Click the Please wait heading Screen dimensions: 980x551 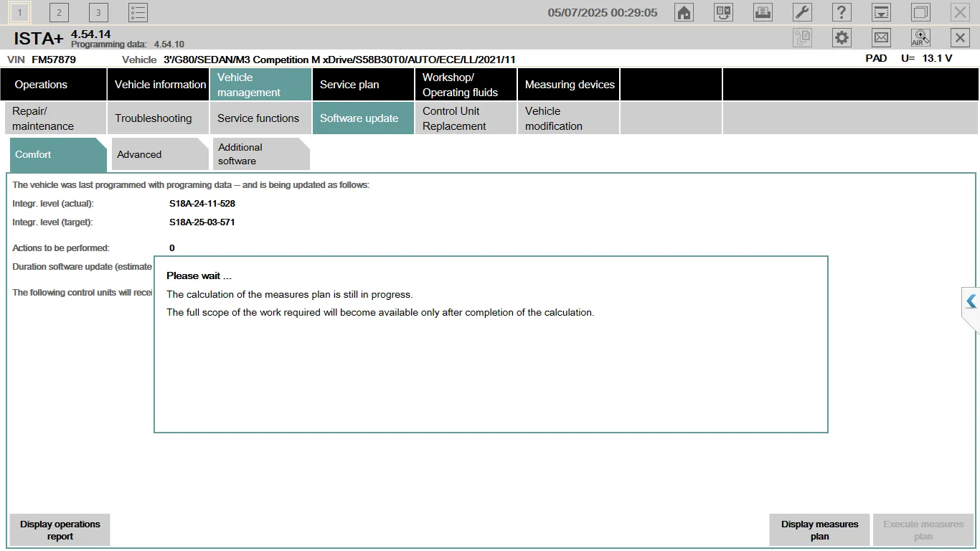point(199,276)
